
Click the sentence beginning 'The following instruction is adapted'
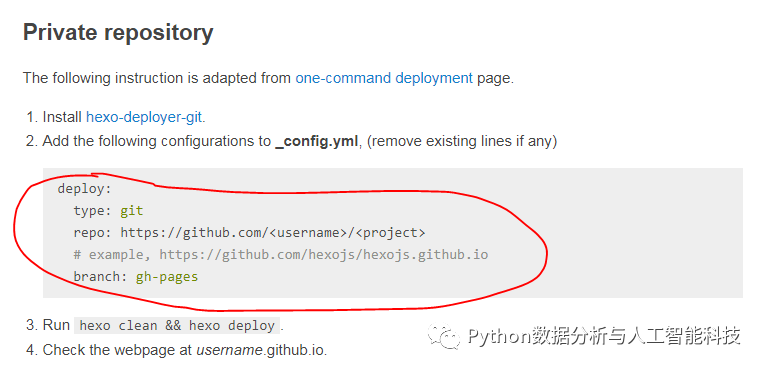(x=268, y=78)
